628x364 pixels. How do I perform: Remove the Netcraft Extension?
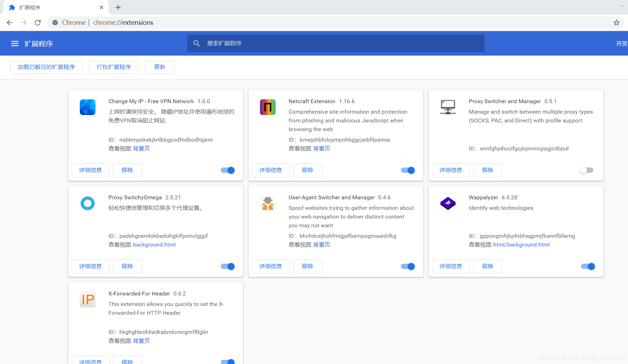point(308,170)
